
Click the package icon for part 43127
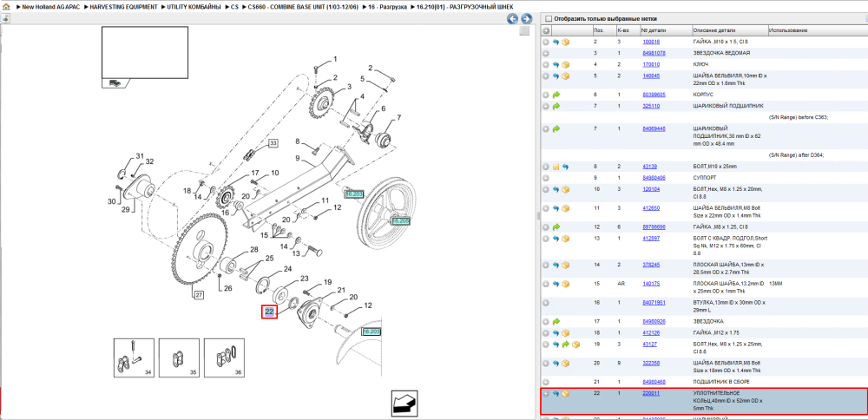(x=575, y=345)
